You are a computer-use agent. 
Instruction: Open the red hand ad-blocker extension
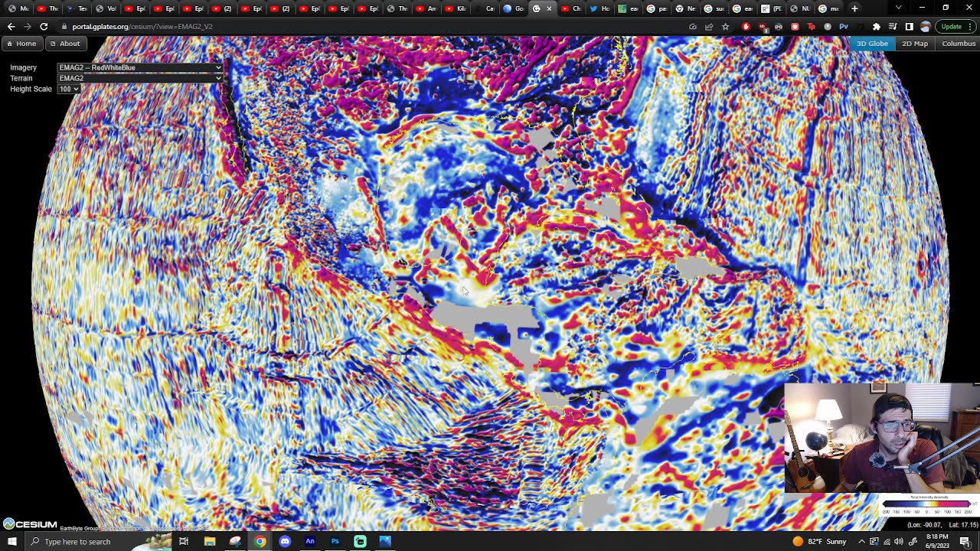(x=746, y=27)
